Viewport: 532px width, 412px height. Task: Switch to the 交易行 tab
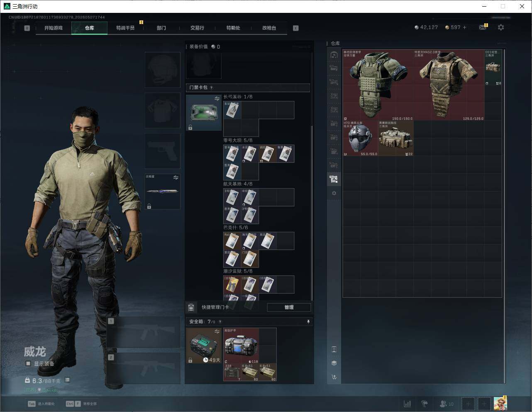tap(197, 28)
